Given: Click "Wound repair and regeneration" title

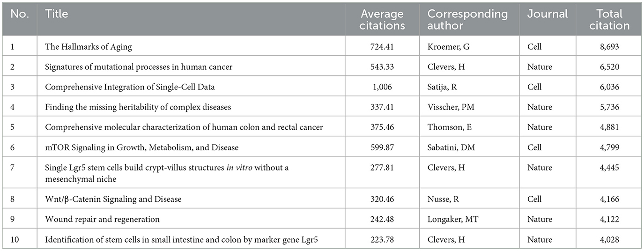Looking at the screenshot, I should (x=102, y=219).
